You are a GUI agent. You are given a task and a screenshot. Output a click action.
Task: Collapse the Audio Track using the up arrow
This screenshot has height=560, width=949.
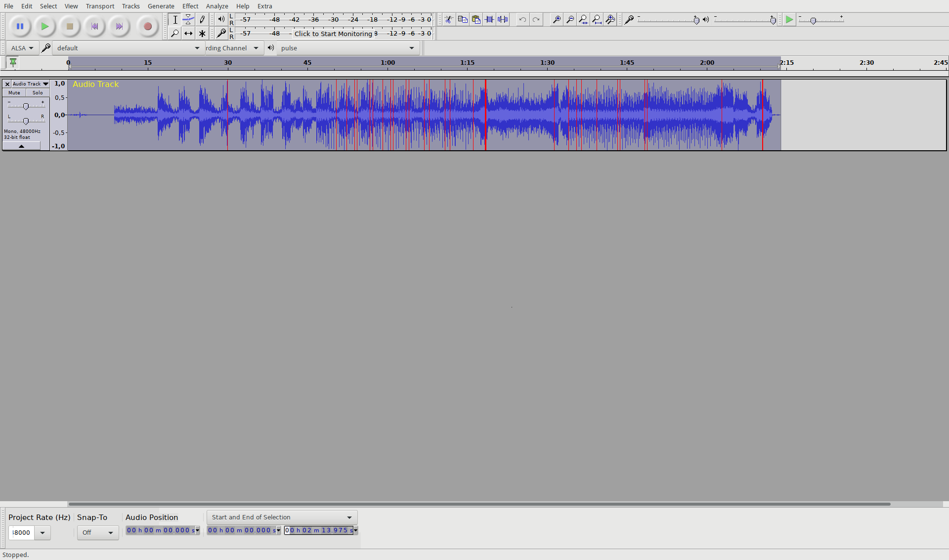click(x=21, y=146)
